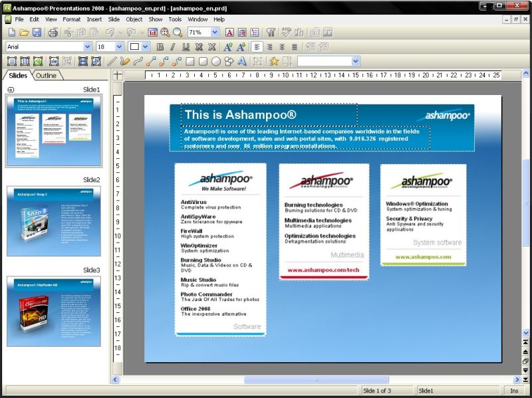Viewport: 532px width, 398px height.
Task: Click the www.ashampoo.com link on slide
Action: (423, 256)
